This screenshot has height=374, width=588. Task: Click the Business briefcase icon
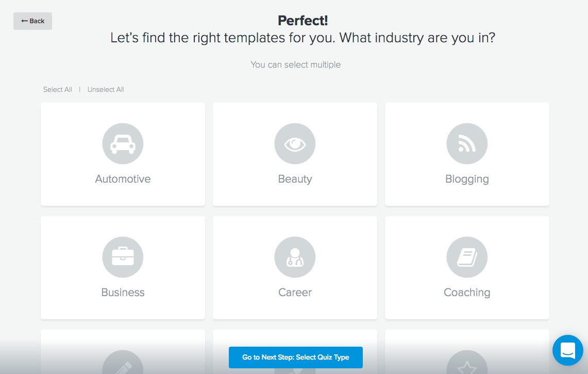click(x=123, y=257)
